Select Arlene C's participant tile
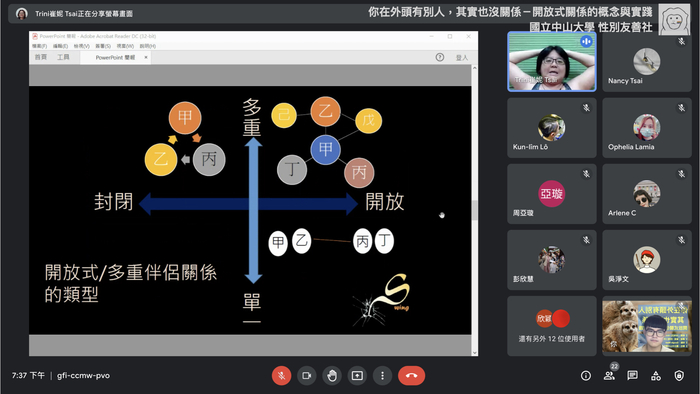Image resolution: width=700 pixels, height=394 pixels. (647, 194)
